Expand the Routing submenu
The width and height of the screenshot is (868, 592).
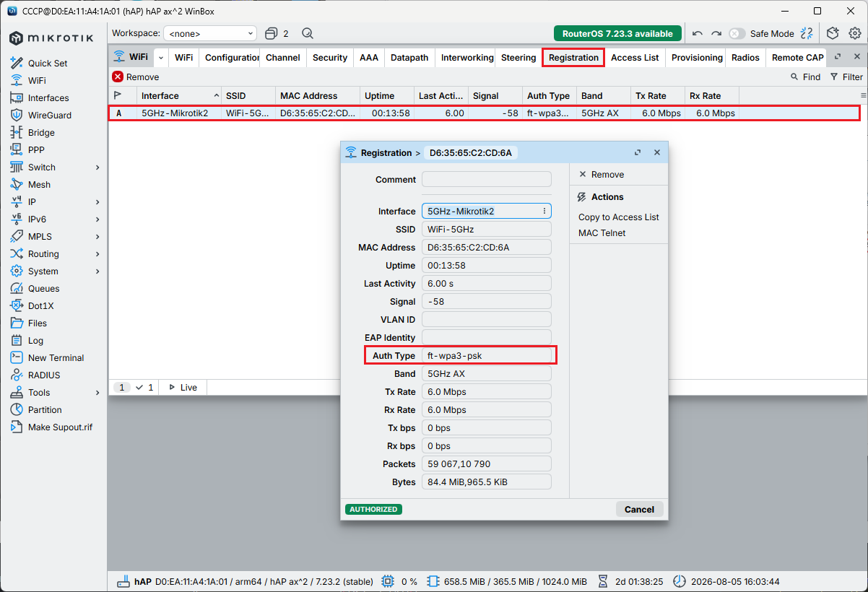(97, 253)
